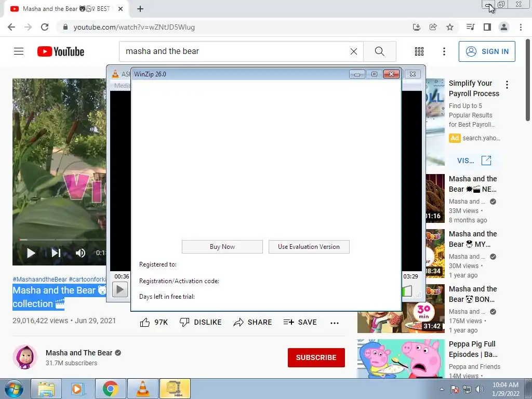
Task: Open Masha and the Bear BON... video
Action: [x=473, y=294]
